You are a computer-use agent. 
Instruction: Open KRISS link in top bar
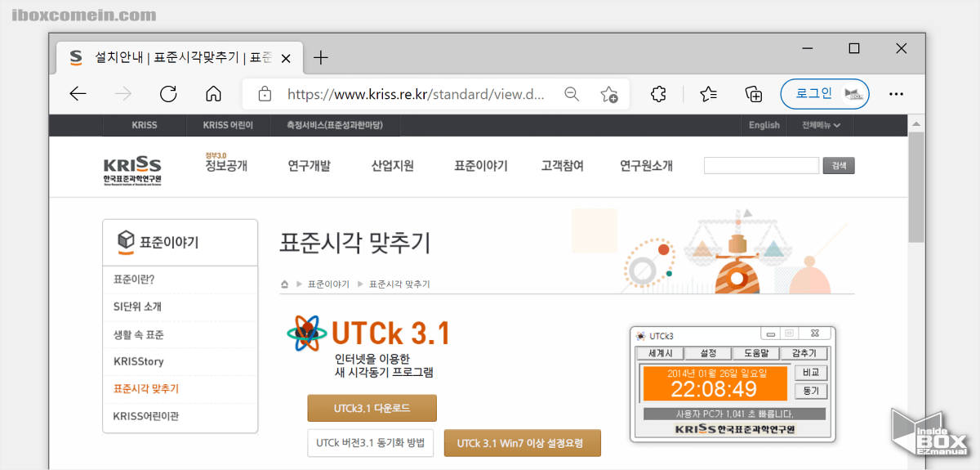145,125
